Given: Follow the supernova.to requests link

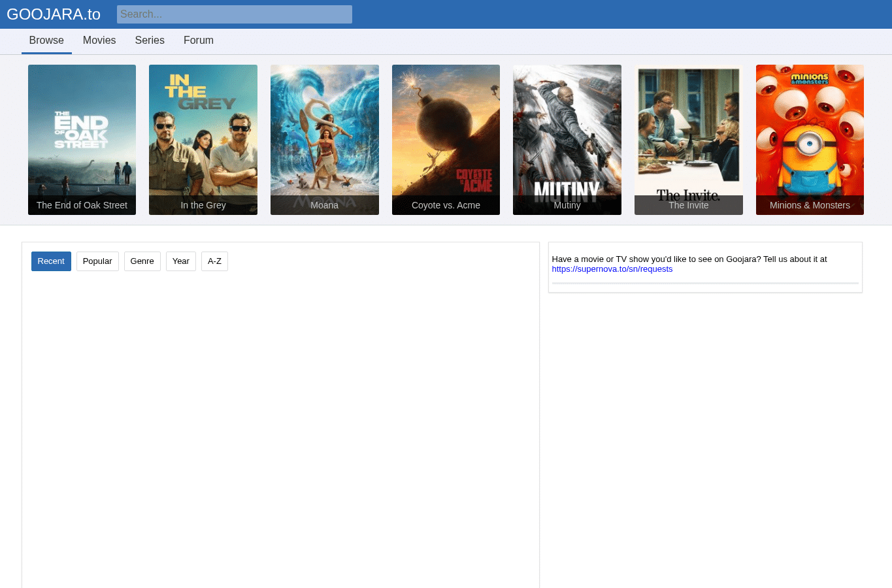Looking at the screenshot, I should pos(612,269).
